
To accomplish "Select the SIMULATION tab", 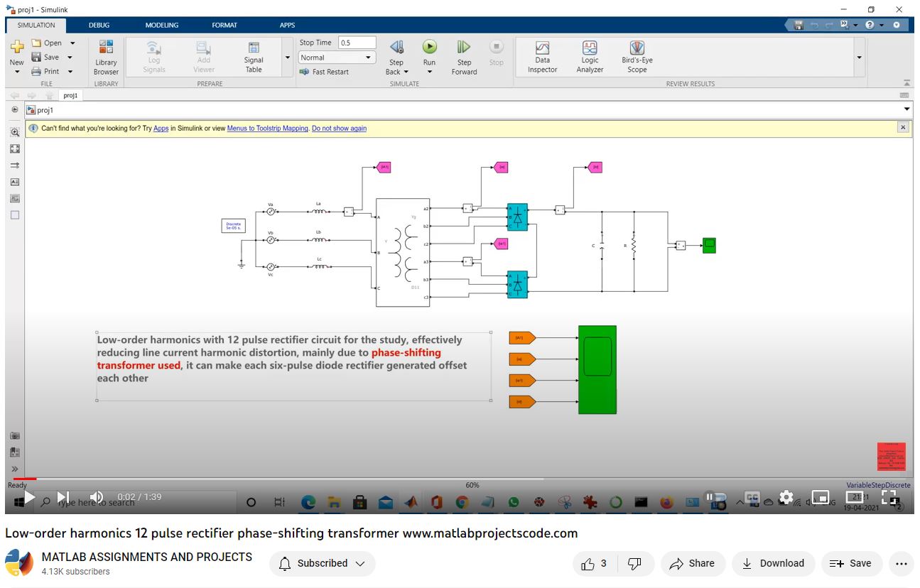I will click(36, 25).
